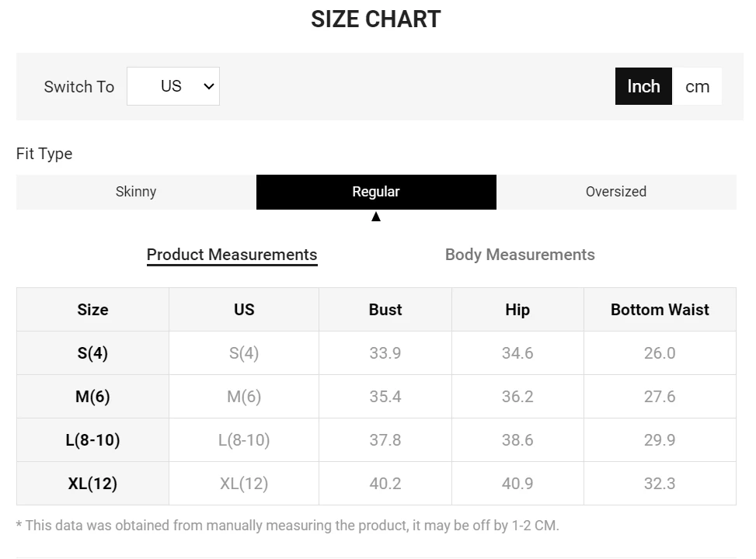The height and width of the screenshot is (559, 756).
Task: Switch measurement units to cm
Action: point(697,86)
